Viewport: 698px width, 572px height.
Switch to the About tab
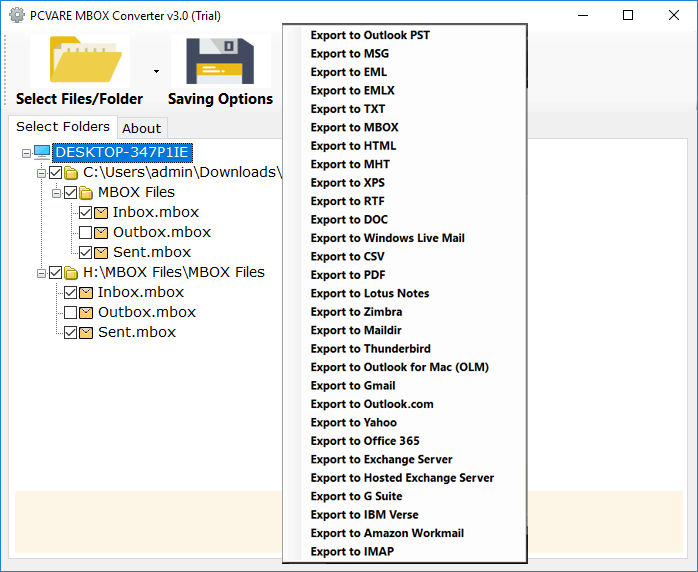click(x=141, y=128)
